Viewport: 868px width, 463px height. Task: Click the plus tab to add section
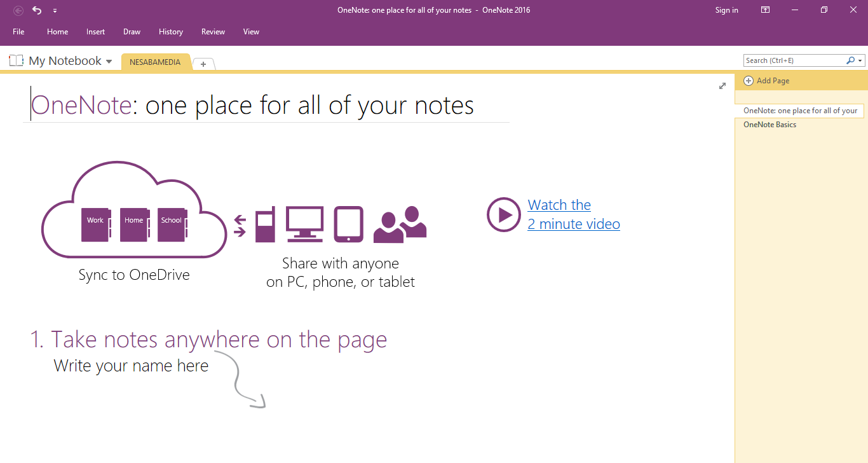pos(203,64)
